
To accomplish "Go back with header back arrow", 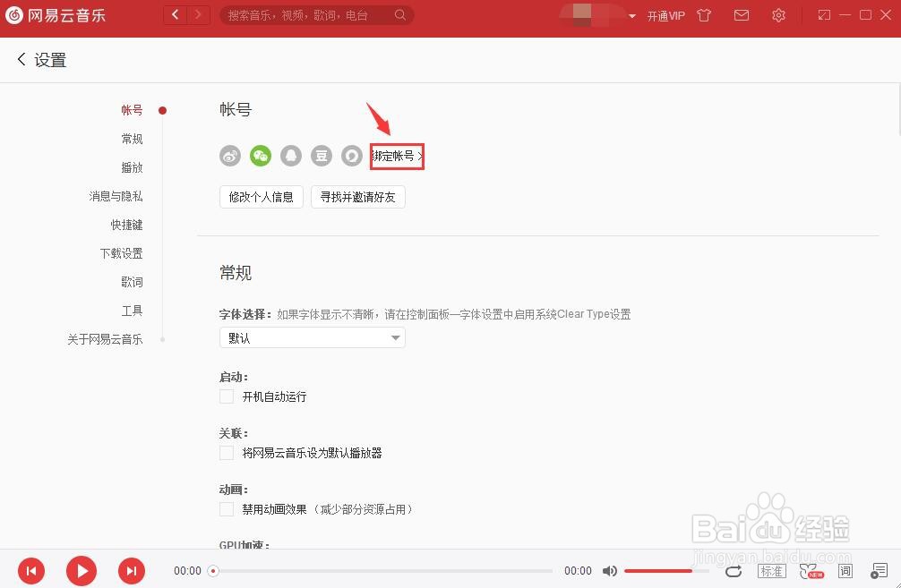I will coord(176,15).
